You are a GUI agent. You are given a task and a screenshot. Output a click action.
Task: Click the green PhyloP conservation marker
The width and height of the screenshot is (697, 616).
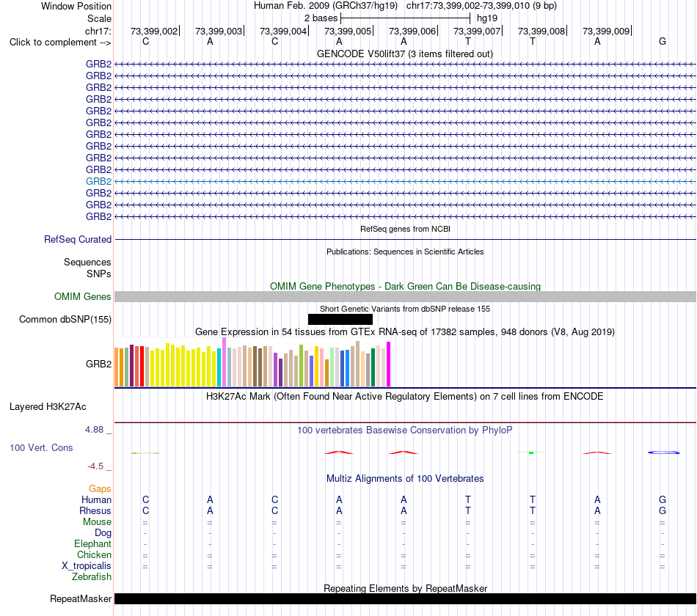(532, 452)
